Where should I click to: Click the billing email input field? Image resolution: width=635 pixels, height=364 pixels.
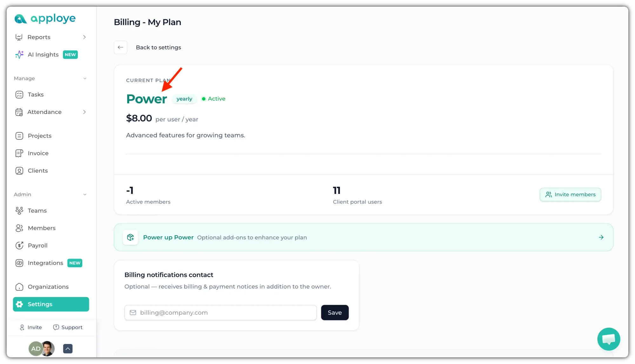pyautogui.click(x=221, y=313)
